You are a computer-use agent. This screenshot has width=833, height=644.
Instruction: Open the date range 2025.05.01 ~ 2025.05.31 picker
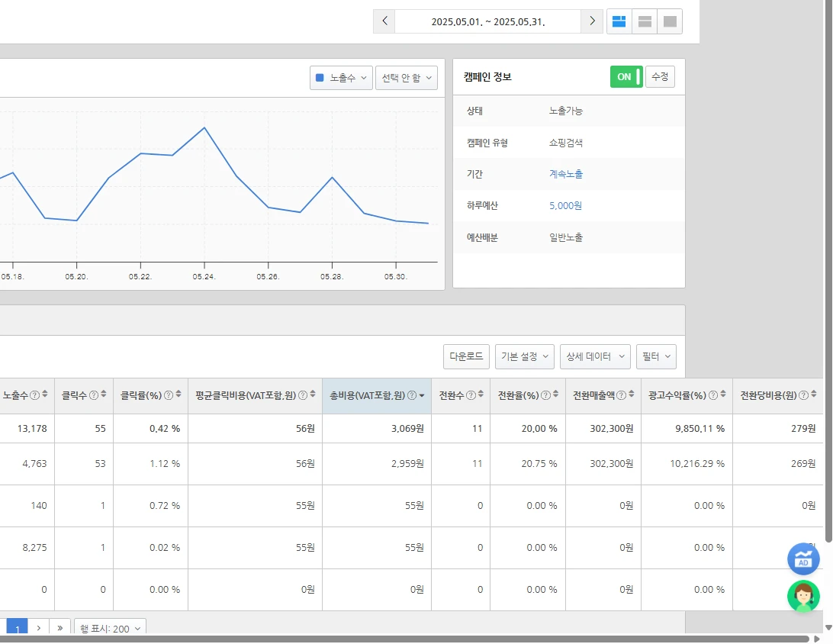[x=487, y=21]
